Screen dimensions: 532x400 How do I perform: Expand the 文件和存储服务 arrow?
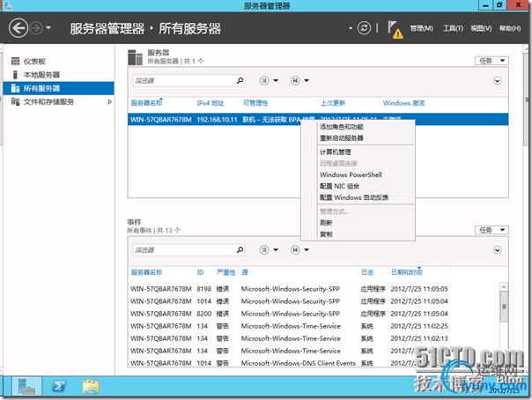tap(109, 102)
